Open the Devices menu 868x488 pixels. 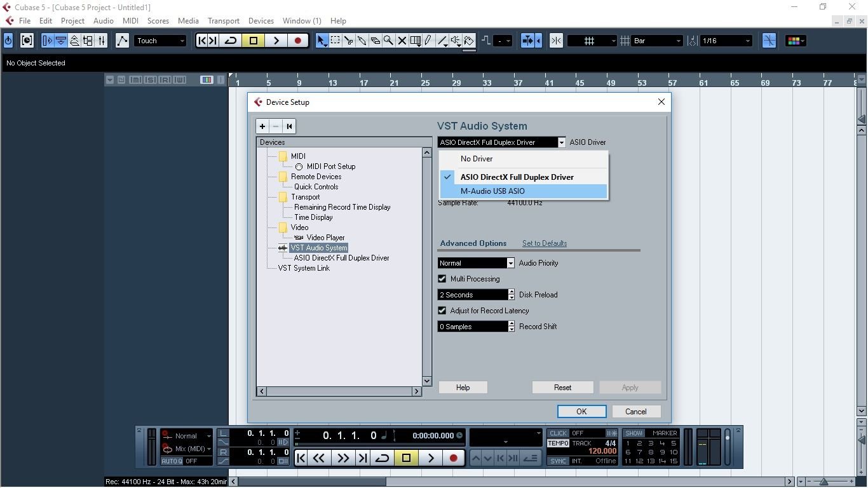[261, 21]
